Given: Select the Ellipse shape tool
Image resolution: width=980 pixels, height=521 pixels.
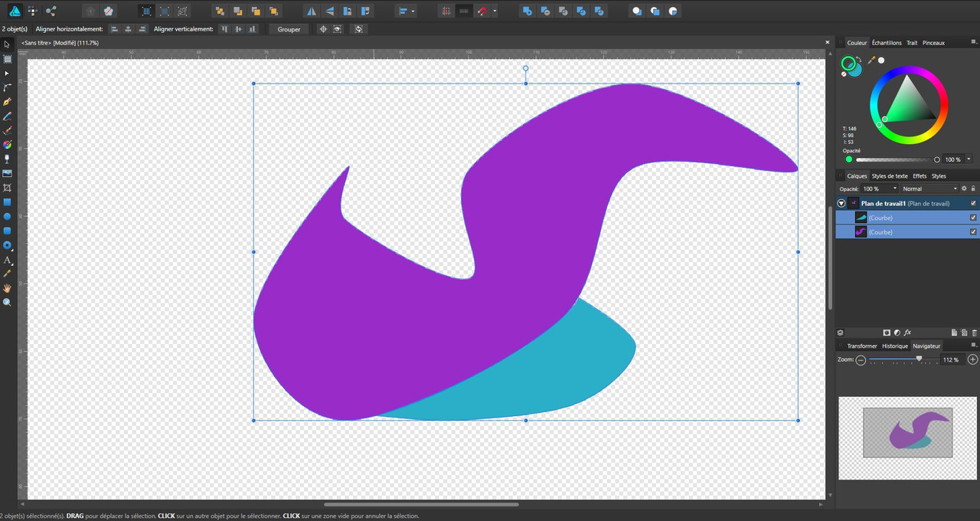Looking at the screenshot, I should pos(8,217).
